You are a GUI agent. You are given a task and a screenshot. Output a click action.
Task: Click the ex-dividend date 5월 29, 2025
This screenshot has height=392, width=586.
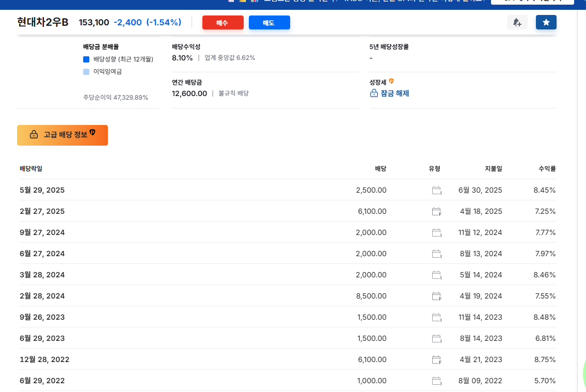point(42,190)
